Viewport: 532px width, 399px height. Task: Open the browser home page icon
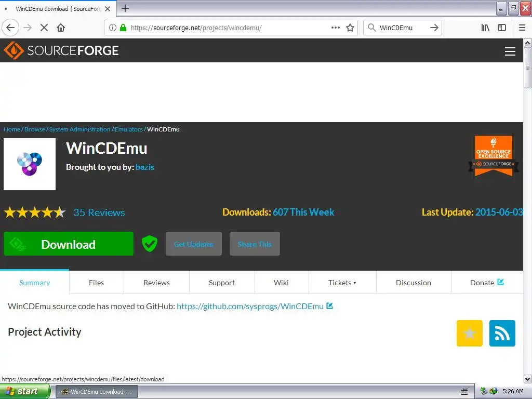[61, 28]
